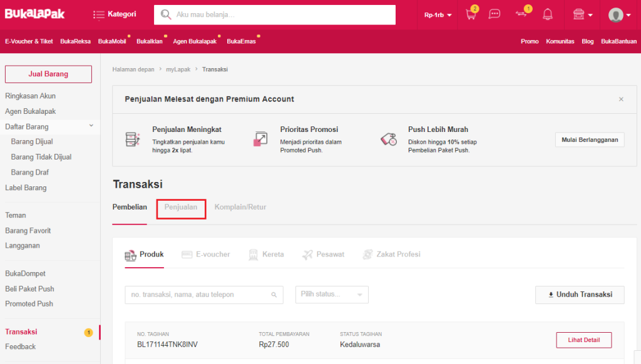Open Transaksi in sidebar
Screen dimensions: 641x364
coord(21,331)
